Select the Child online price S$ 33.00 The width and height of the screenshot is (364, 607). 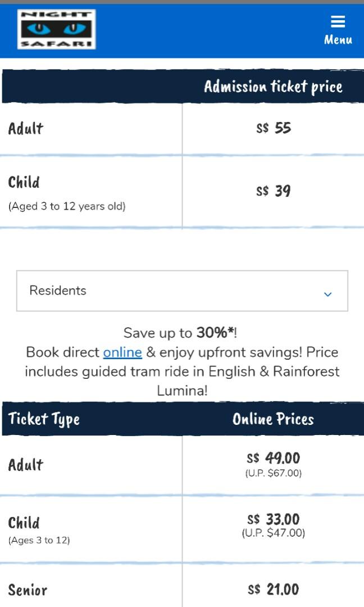[x=274, y=519]
